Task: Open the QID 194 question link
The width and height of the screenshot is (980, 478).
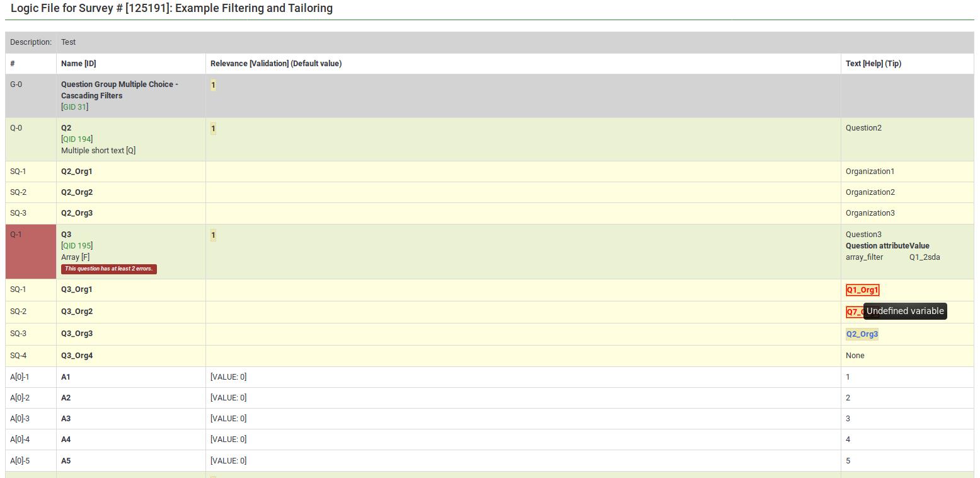Action: (77, 139)
